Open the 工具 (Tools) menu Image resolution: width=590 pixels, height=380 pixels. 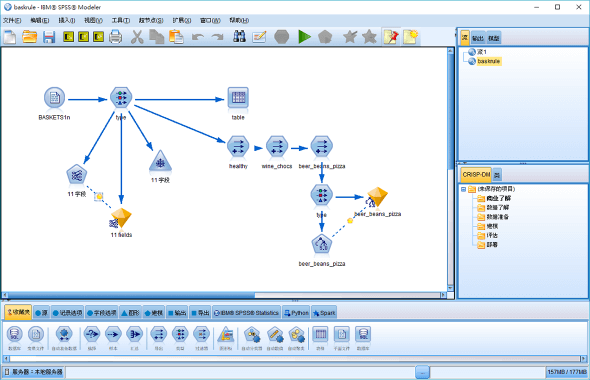pyautogui.click(x=120, y=20)
